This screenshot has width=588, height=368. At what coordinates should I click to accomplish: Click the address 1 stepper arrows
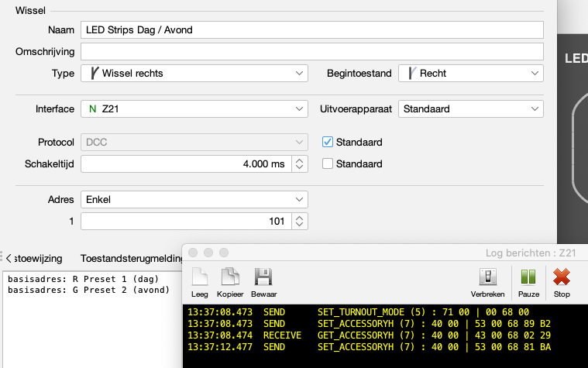pyautogui.click(x=300, y=222)
